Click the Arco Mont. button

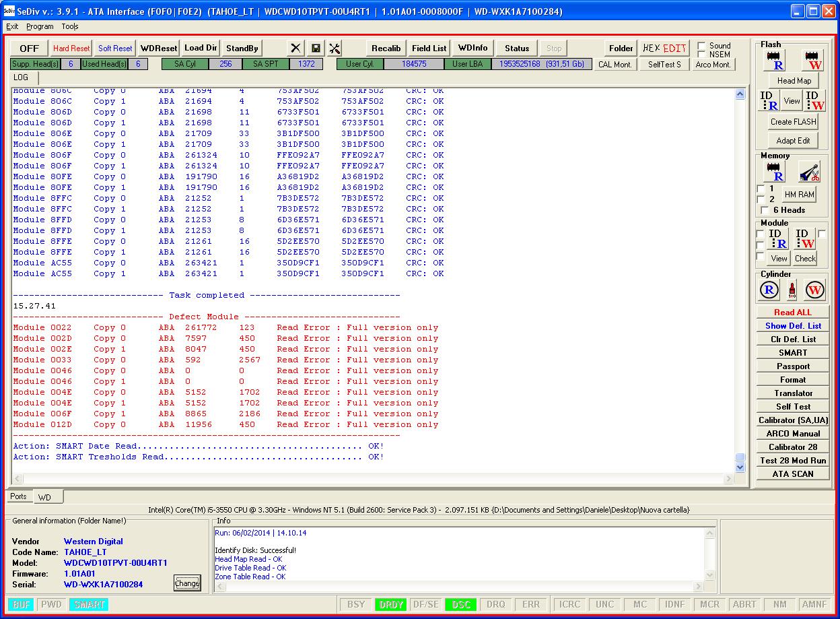tap(713, 65)
